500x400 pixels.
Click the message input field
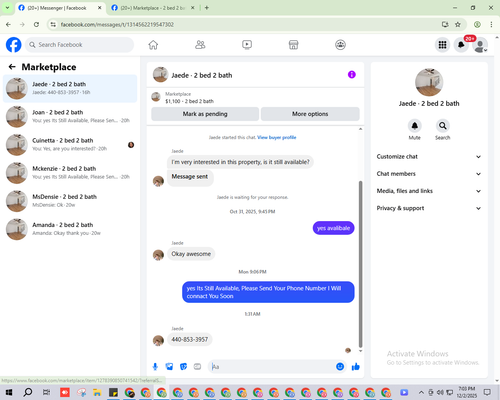273,367
